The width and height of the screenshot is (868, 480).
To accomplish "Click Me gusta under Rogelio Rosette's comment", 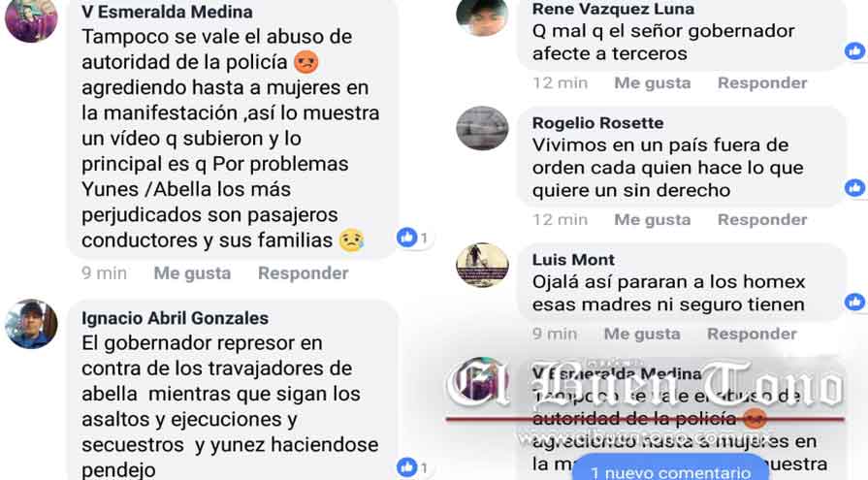I will coord(653,220).
